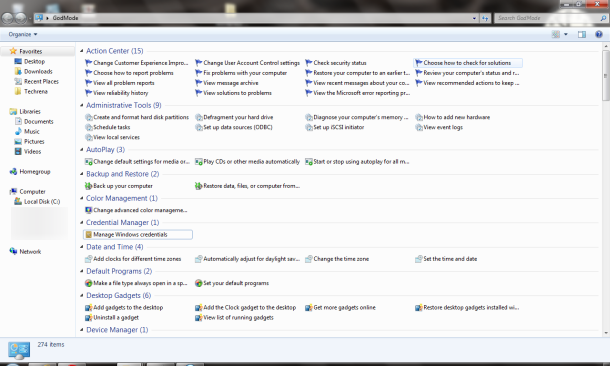
Task: Click the Videos library icon
Action: [x=18, y=152]
